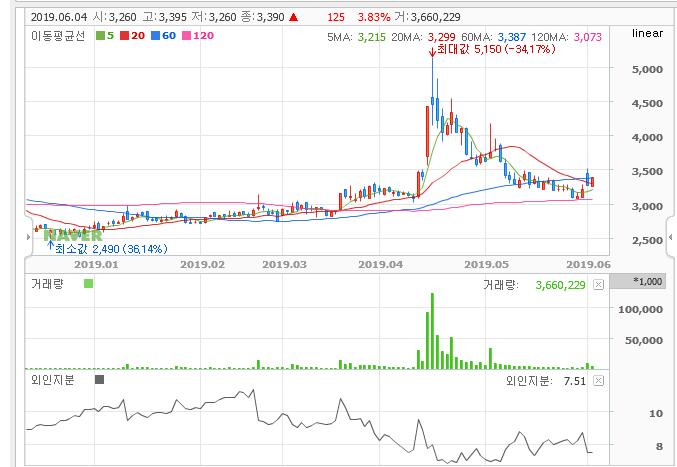This screenshot has width=677, height=467.
Task: Click the 4,000 price axis label
Action: (x=647, y=138)
